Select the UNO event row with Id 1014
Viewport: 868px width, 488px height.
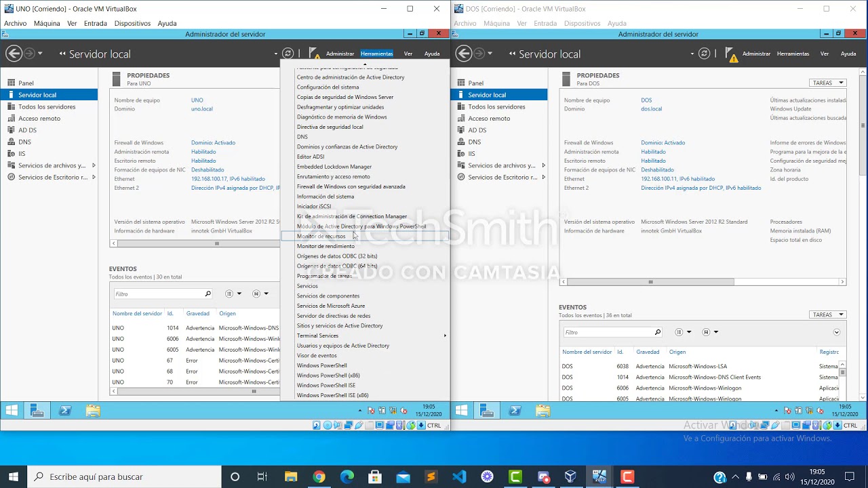(195, 328)
